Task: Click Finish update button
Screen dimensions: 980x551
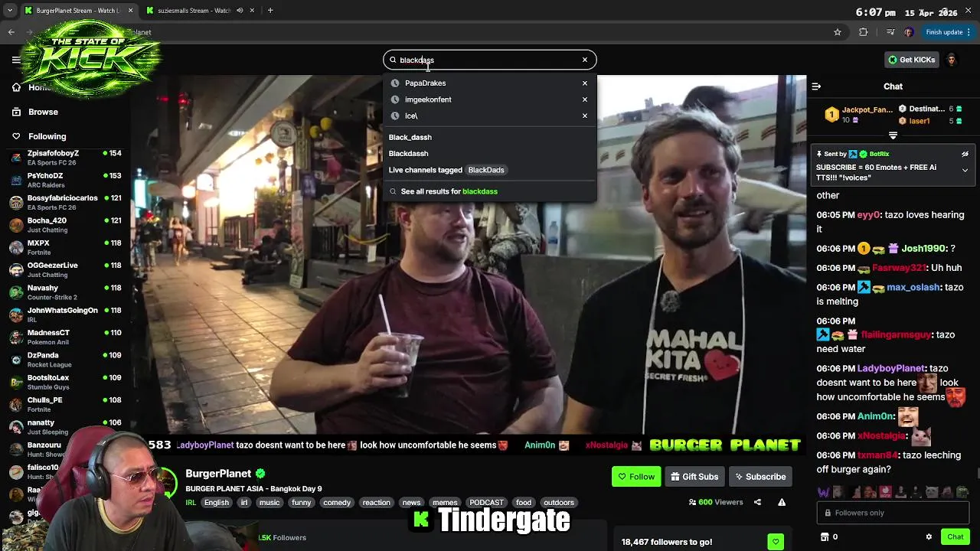Action: coord(947,32)
